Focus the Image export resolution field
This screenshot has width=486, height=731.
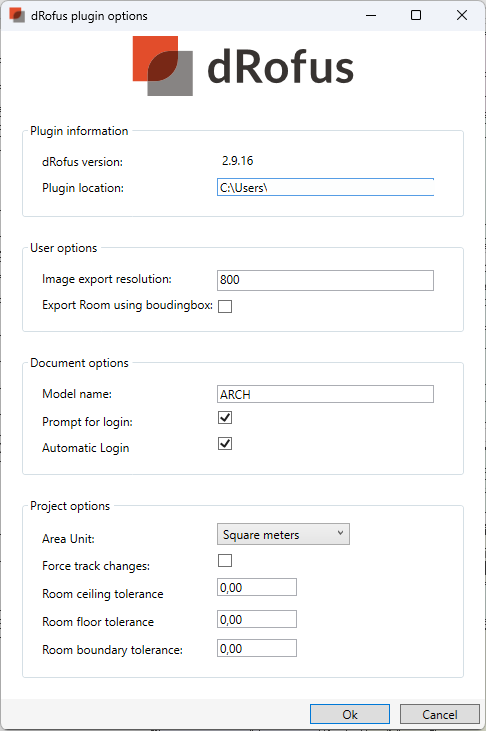click(325, 280)
